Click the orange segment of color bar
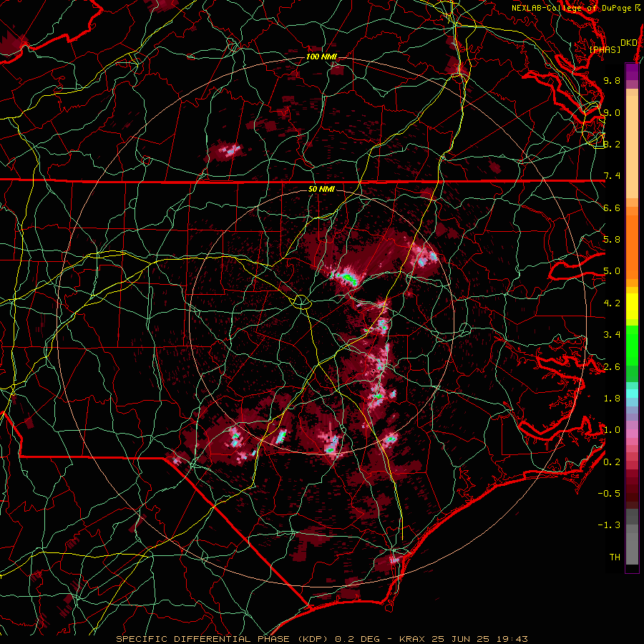Image resolution: width=644 pixels, height=644 pixels. coord(632,246)
